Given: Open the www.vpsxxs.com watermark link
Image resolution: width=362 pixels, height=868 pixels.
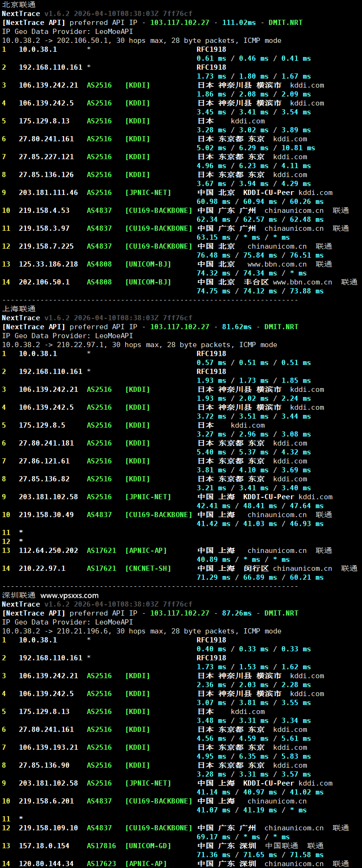Looking at the screenshot, I should tap(70, 595).
